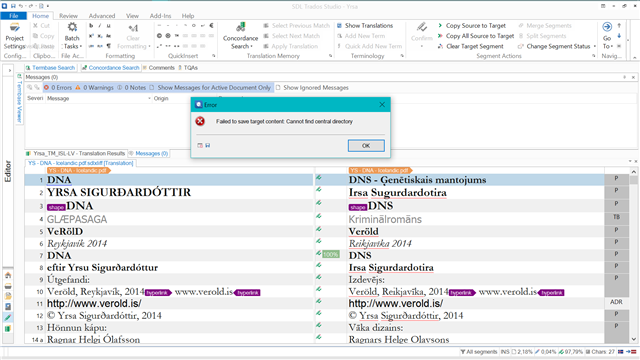Click Clear Target Segment
This screenshot has height=360, width=640.
471,46
